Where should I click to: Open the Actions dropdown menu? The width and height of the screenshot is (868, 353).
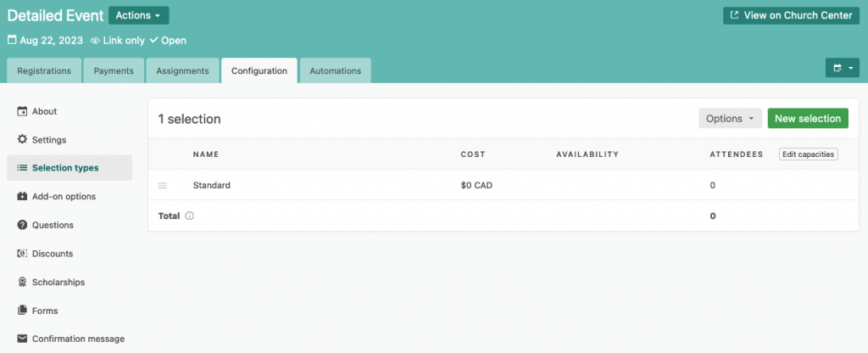(x=138, y=15)
